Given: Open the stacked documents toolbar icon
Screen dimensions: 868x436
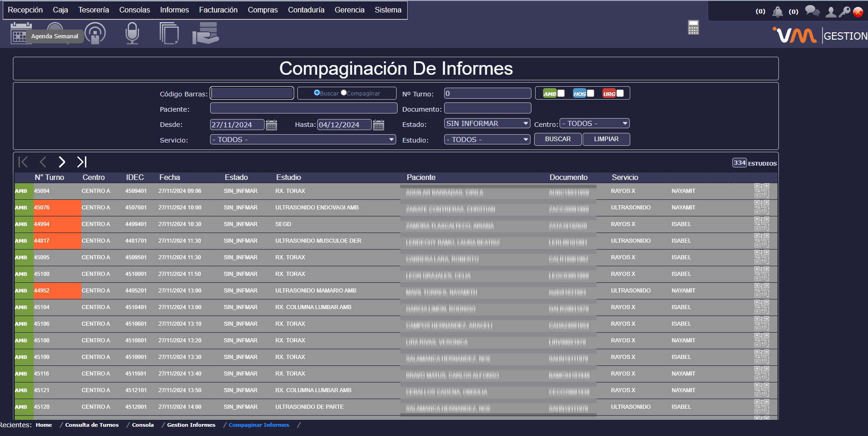Looking at the screenshot, I should point(169,34).
